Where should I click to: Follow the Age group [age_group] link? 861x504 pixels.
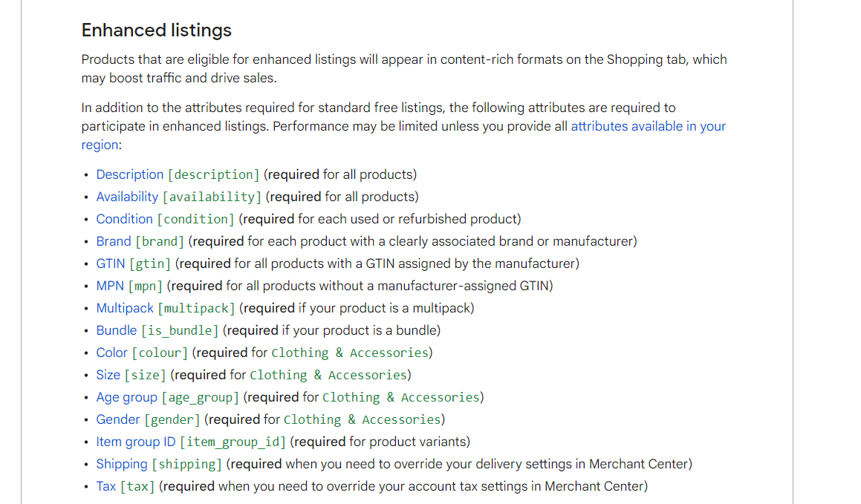pos(167,398)
